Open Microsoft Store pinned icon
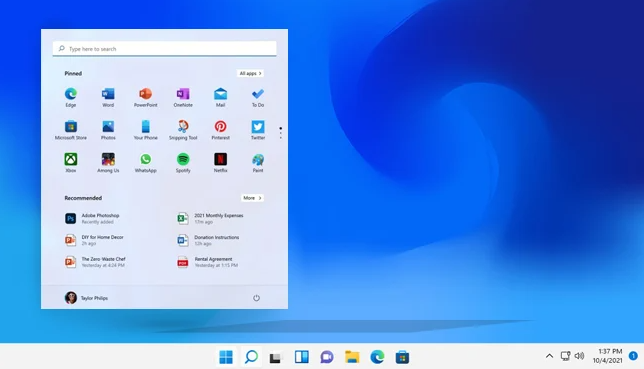Image resolution: width=644 pixels, height=369 pixels. [71, 130]
